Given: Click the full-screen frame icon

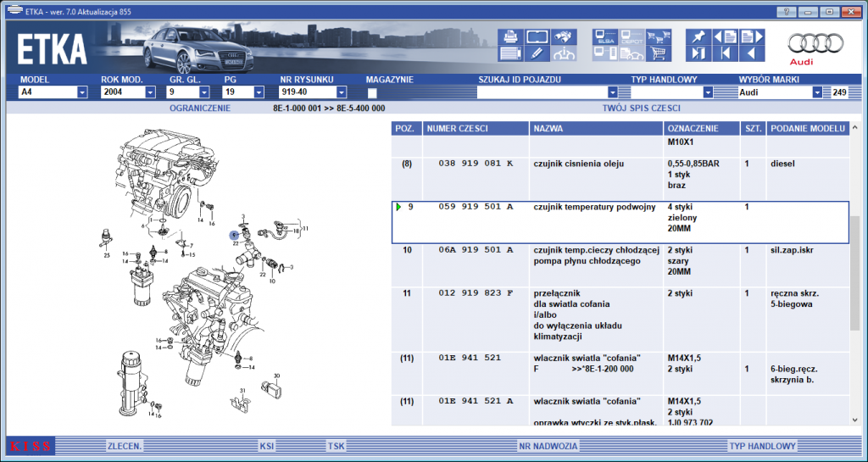Looking at the screenshot, I should [537, 36].
